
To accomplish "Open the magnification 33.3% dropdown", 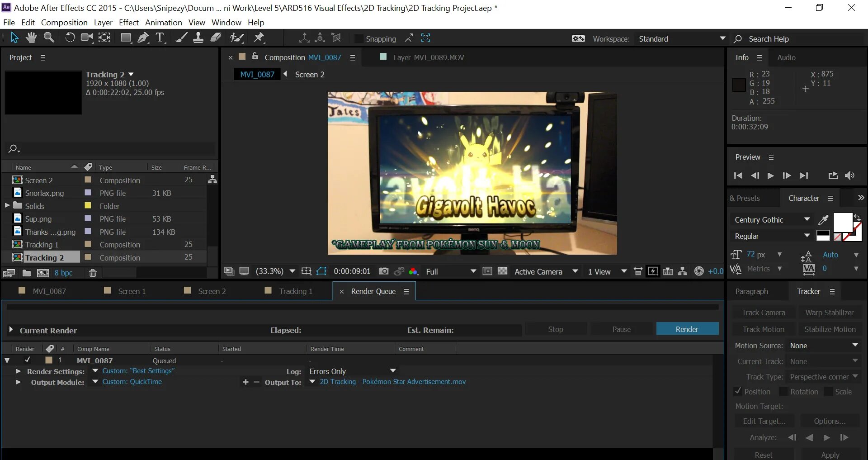I will click(275, 271).
